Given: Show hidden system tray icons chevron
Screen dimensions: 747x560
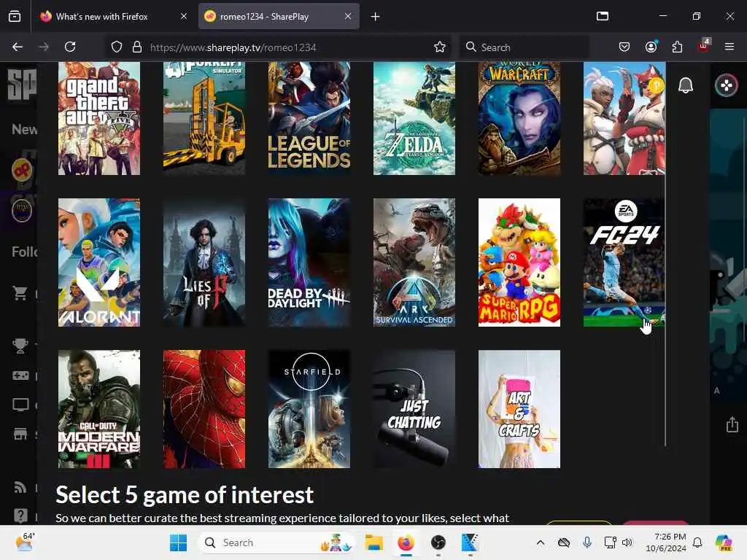Looking at the screenshot, I should (541, 542).
